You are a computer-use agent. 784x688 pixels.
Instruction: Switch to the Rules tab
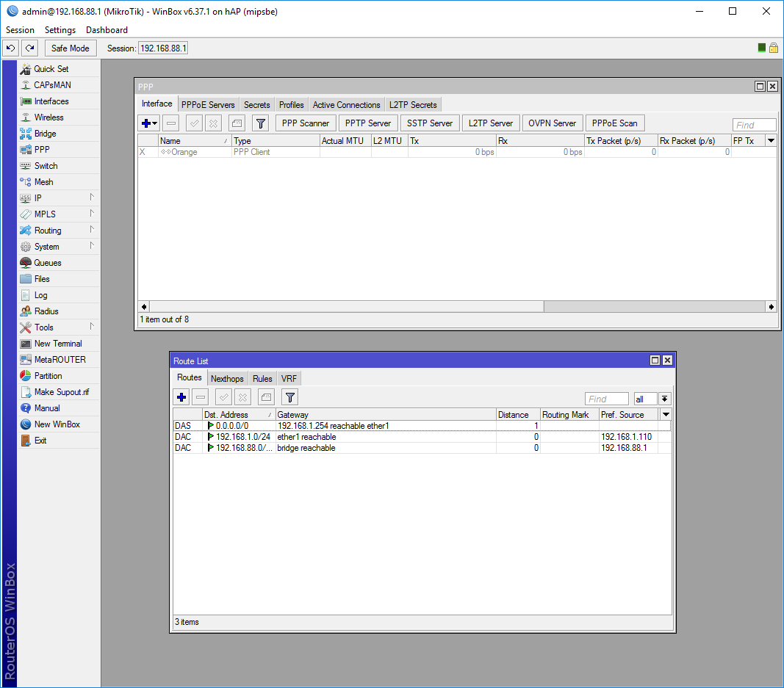pyautogui.click(x=262, y=379)
